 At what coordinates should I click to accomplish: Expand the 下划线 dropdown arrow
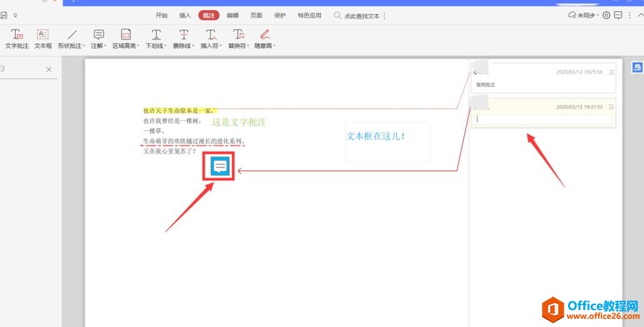coord(165,46)
